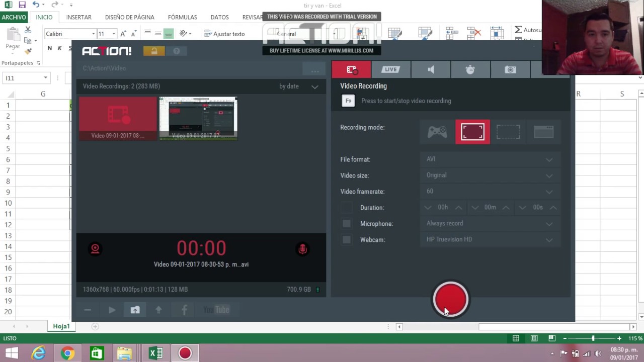This screenshot has height=362, width=644.
Task: Switch to the DATOS ribbon tab
Action: (220, 17)
